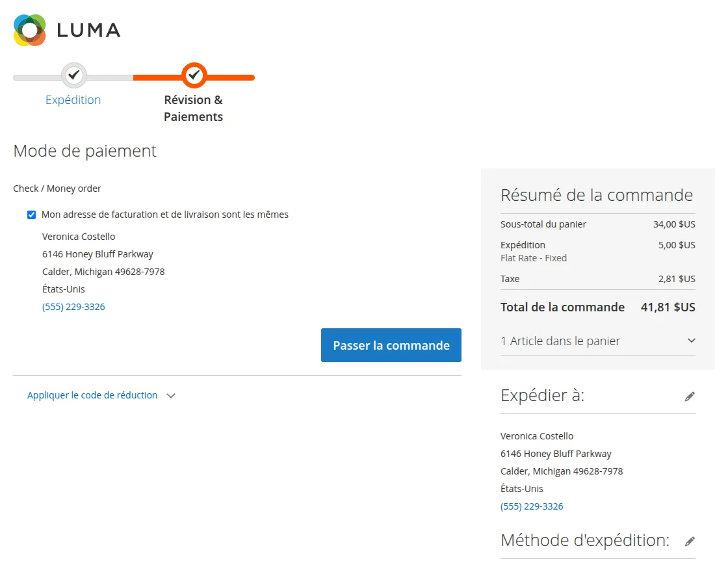Click the Révision & Paiements checkmark icon

(193, 75)
